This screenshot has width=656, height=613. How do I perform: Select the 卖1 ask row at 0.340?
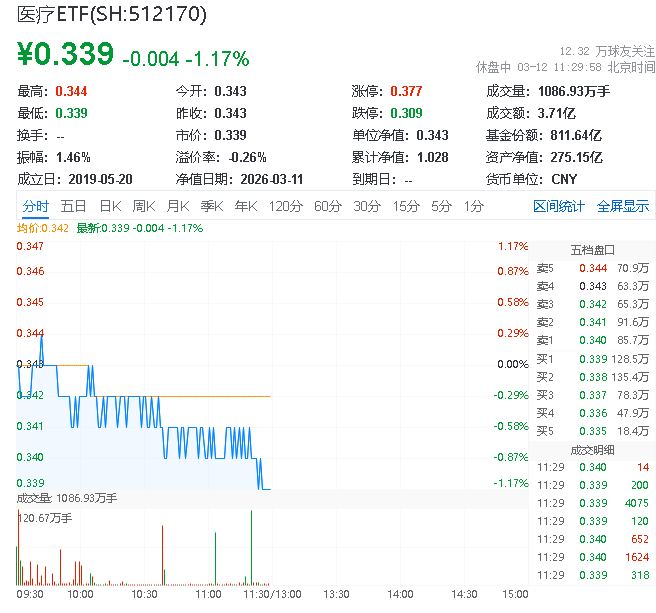click(x=592, y=339)
